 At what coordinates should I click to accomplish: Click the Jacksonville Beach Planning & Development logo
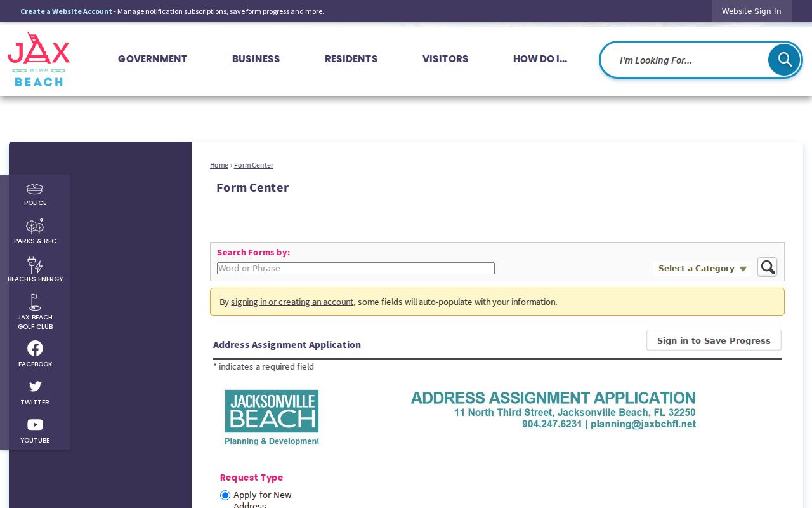272,417
